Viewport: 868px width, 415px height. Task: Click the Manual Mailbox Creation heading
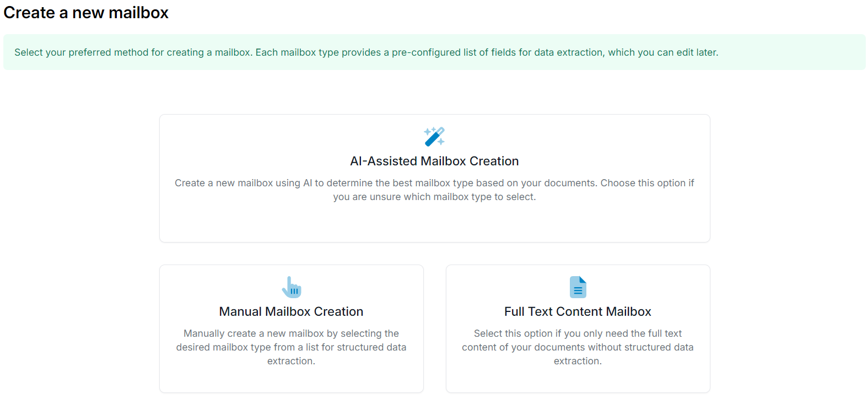291,311
